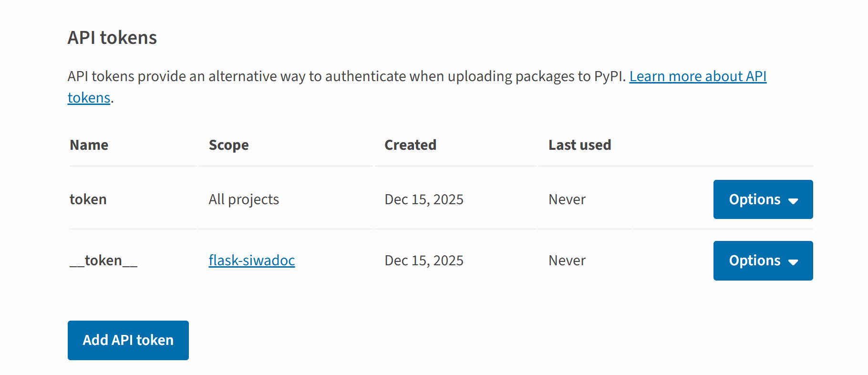Select the token name 'token' in the first row
Viewport: 868px width, 375px height.
(88, 199)
